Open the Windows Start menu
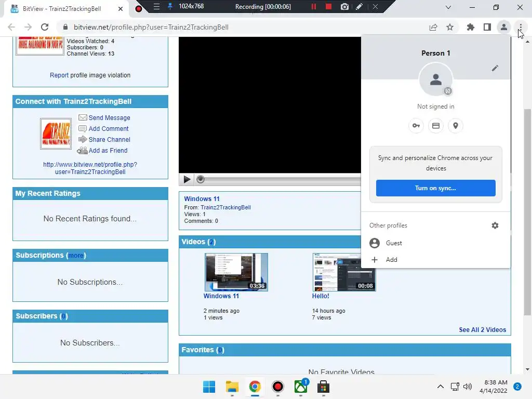532x399 pixels. [x=209, y=387]
